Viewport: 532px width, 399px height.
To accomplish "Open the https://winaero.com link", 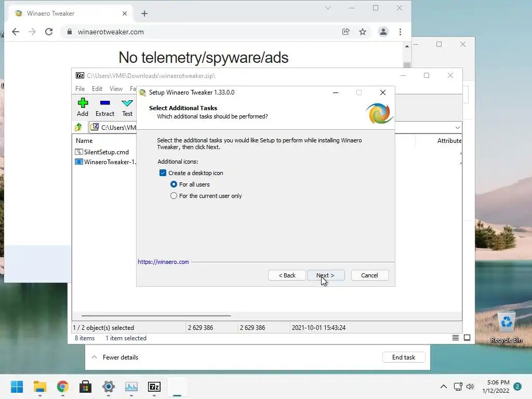I will (x=163, y=262).
